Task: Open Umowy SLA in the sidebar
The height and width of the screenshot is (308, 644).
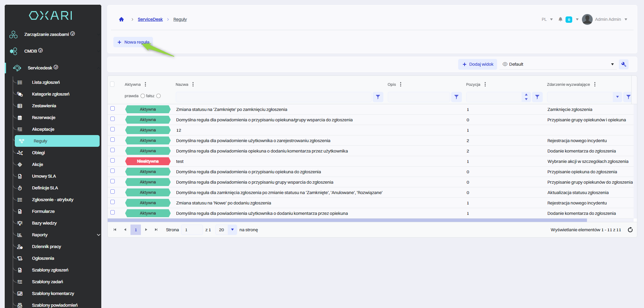Action: tap(44, 176)
